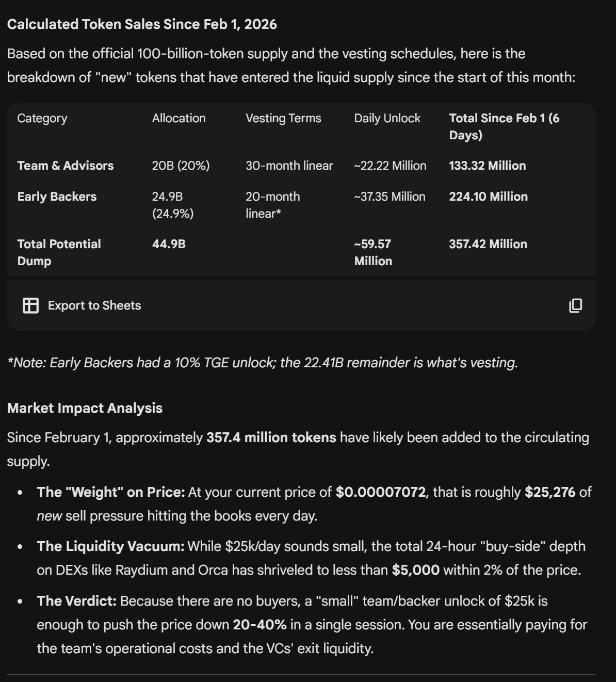Click the Category column header
Screen dimensions: 616x682
pyautogui.click(x=42, y=118)
